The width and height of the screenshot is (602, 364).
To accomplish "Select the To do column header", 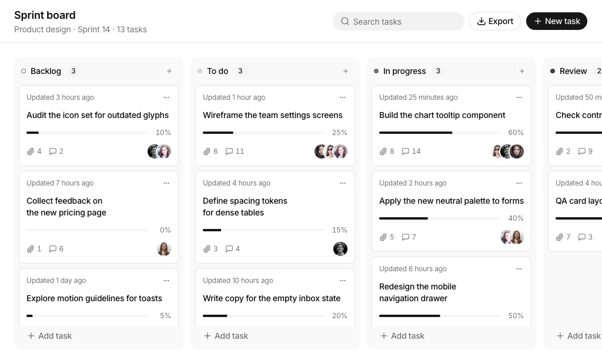I will pyautogui.click(x=218, y=72).
